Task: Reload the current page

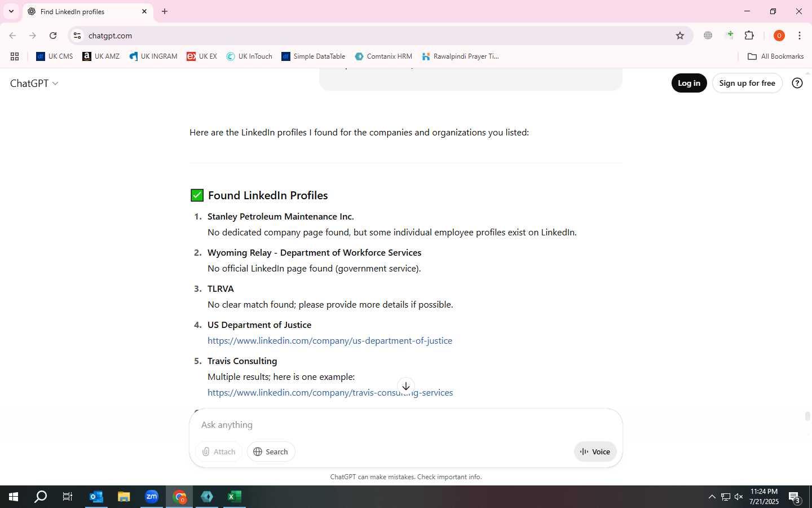Action: point(53,36)
